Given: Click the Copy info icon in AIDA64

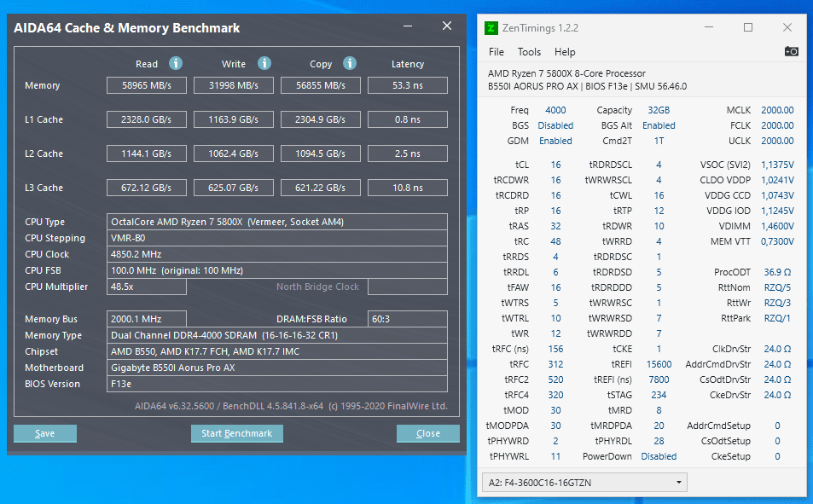Looking at the screenshot, I should pyautogui.click(x=350, y=63).
